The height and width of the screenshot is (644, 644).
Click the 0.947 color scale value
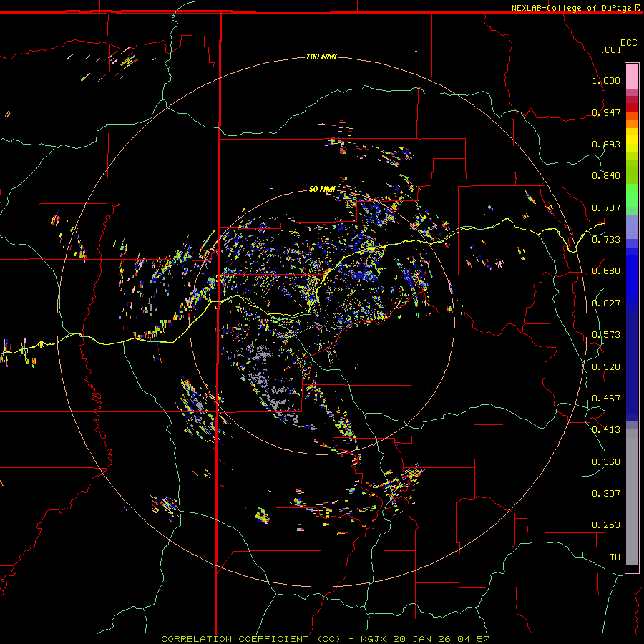coord(606,112)
